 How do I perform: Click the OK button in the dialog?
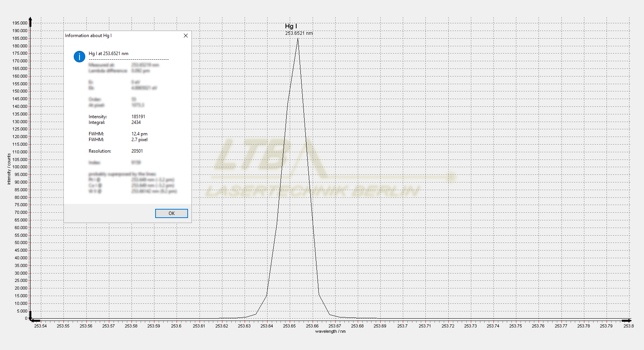[171, 213]
